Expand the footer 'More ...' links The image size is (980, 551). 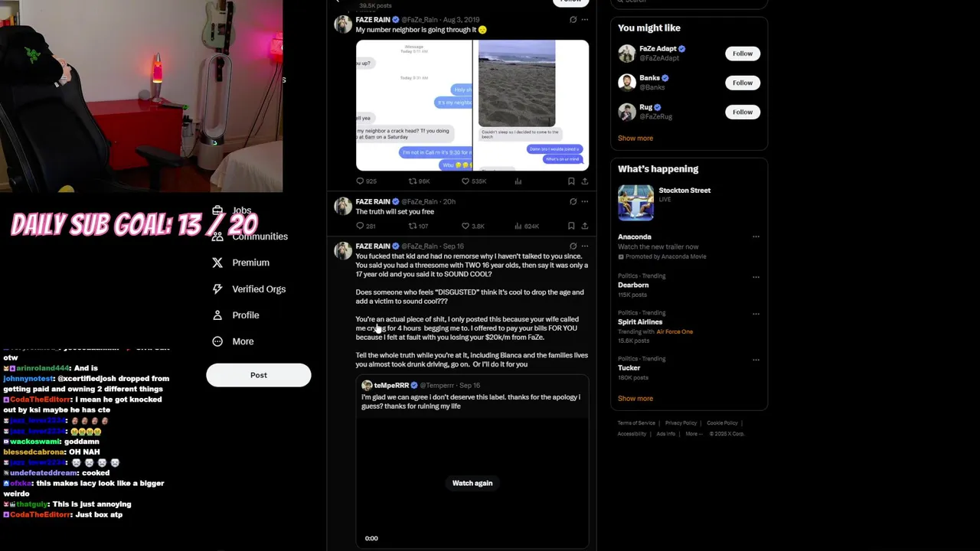coord(693,434)
